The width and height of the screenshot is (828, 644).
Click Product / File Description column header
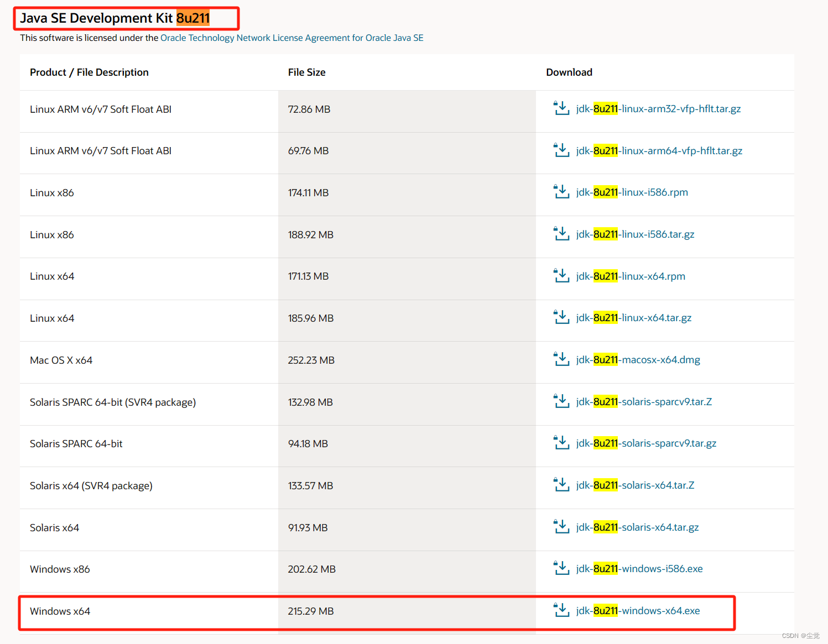click(x=89, y=72)
